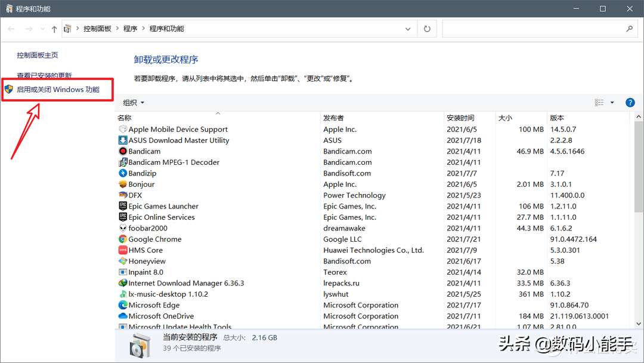Open the help question mark icon
The width and height of the screenshot is (644, 363).
coord(630,103)
